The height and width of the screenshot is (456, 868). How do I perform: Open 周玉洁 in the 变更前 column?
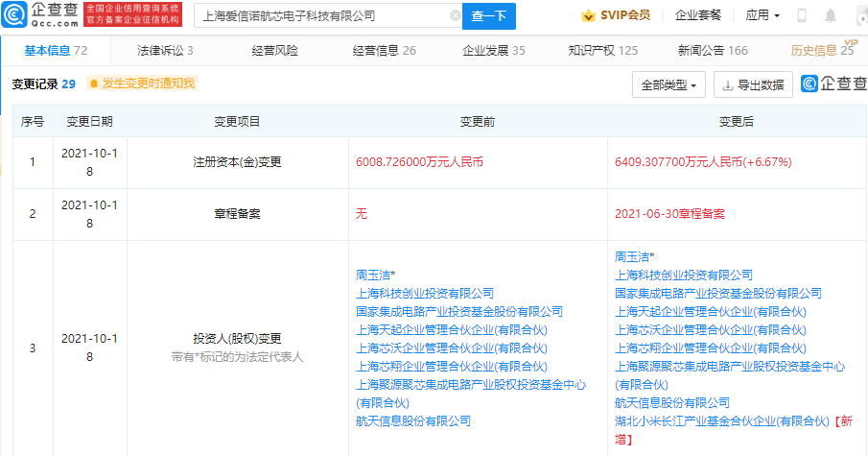(375, 275)
